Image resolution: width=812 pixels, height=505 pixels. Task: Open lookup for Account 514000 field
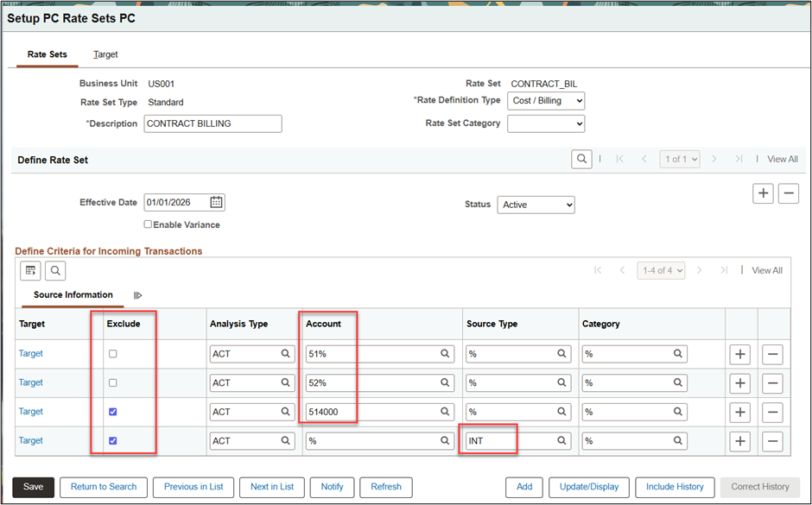445,412
